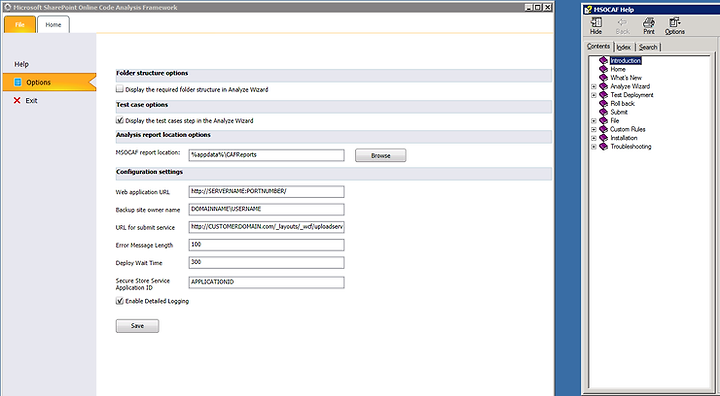Click the book icon beside File topic
This screenshot has height=396, width=720.
603,121
